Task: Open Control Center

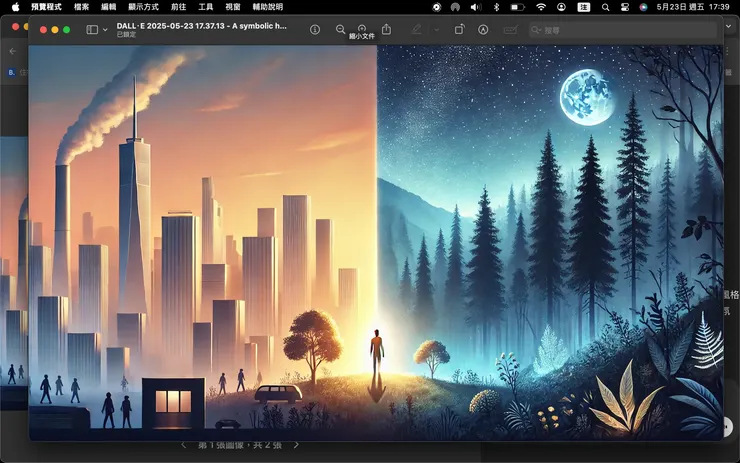Action: click(624, 7)
